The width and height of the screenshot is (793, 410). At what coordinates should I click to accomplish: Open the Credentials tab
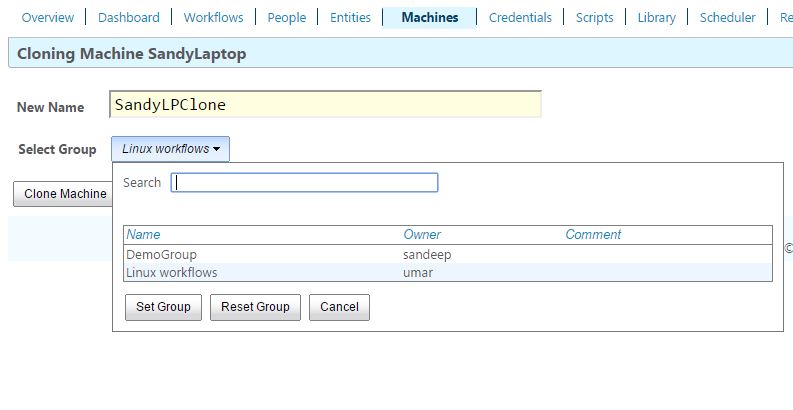(x=520, y=17)
